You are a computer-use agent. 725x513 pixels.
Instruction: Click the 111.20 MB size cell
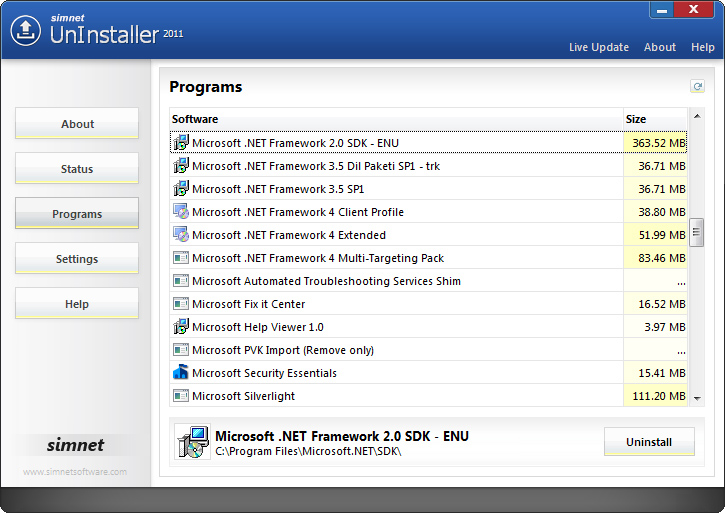[x=655, y=396]
